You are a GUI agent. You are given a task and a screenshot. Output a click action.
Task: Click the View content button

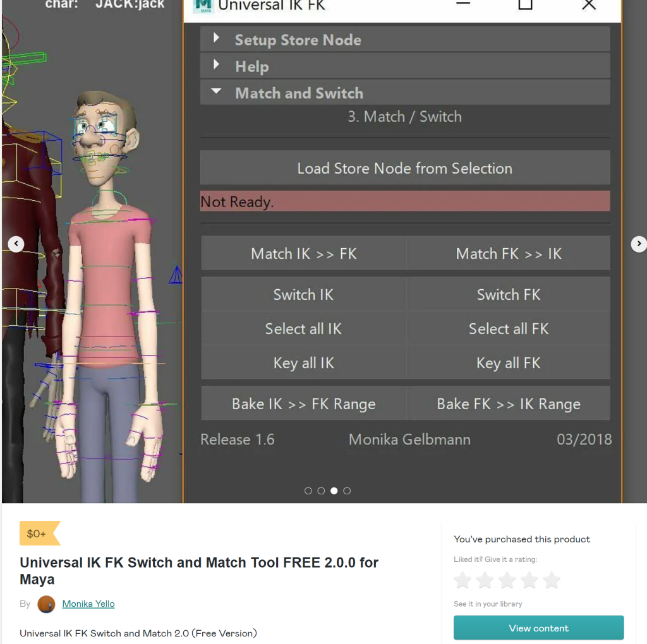538,628
